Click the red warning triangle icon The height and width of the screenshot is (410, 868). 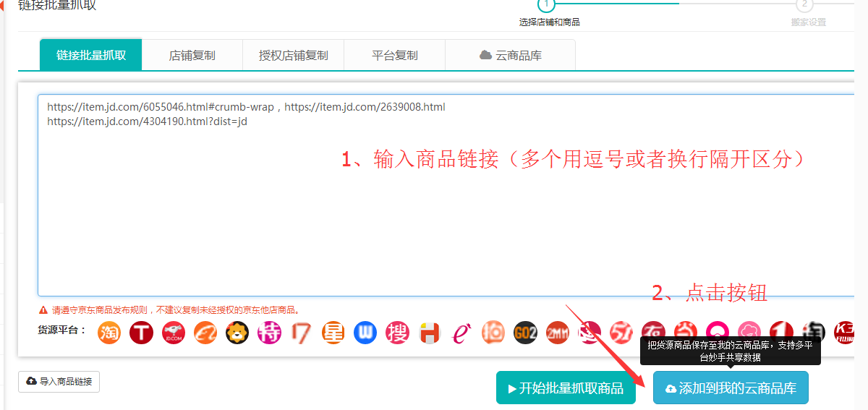coord(43,309)
